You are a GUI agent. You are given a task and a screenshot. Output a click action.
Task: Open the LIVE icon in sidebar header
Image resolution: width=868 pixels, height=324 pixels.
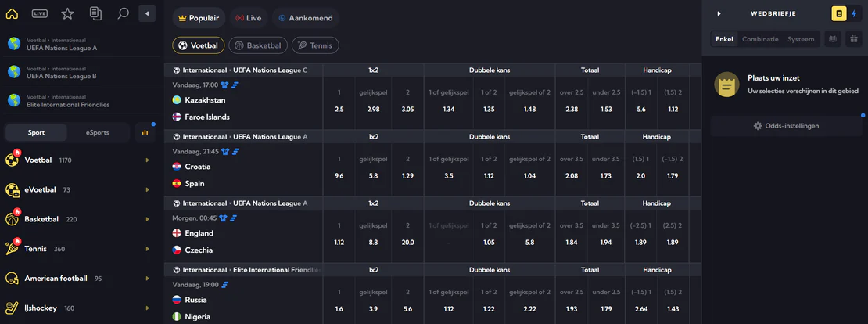[x=40, y=14]
